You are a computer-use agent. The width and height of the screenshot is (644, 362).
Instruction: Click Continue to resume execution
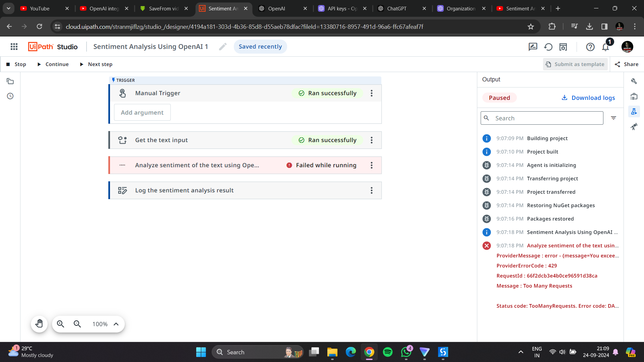coord(53,64)
